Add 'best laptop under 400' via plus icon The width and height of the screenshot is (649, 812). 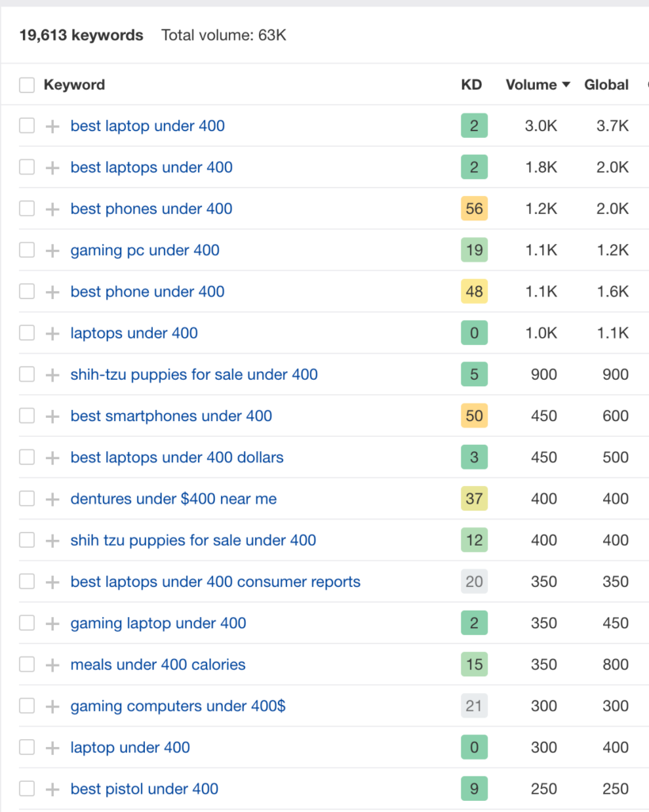[x=52, y=126]
